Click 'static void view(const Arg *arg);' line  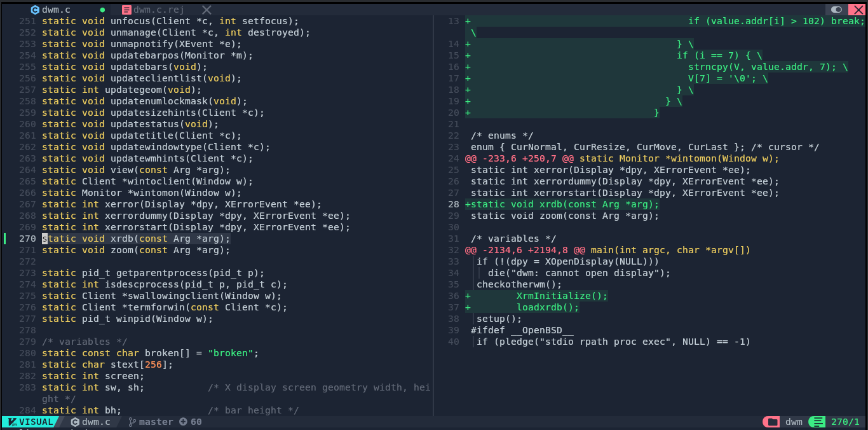tap(136, 170)
